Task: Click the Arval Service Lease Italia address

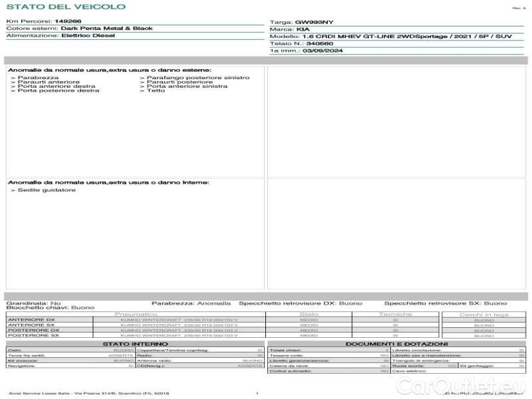Action: point(89,394)
